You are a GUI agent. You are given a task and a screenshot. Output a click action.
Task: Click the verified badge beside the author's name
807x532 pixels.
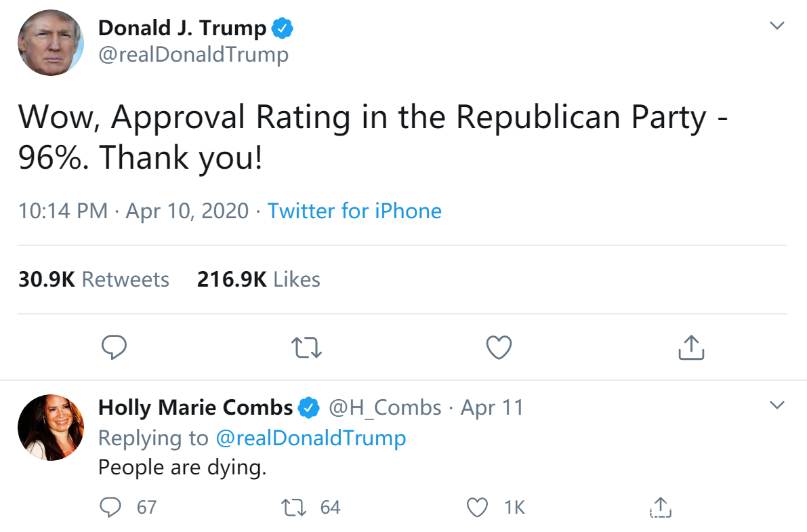pyautogui.click(x=283, y=28)
